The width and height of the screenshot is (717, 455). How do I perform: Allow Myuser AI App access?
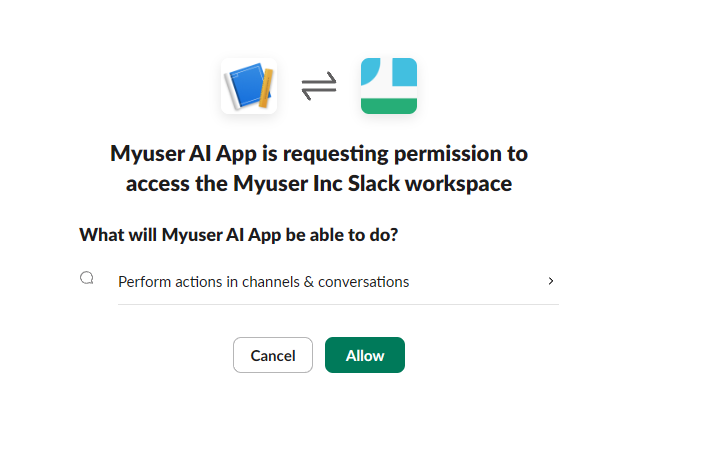pos(365,355)
